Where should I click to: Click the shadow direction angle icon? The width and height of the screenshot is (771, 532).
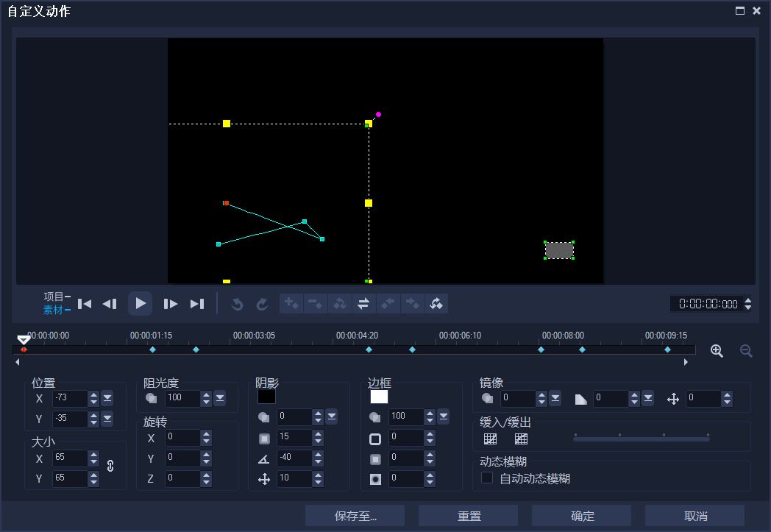(x=263, y=458)
